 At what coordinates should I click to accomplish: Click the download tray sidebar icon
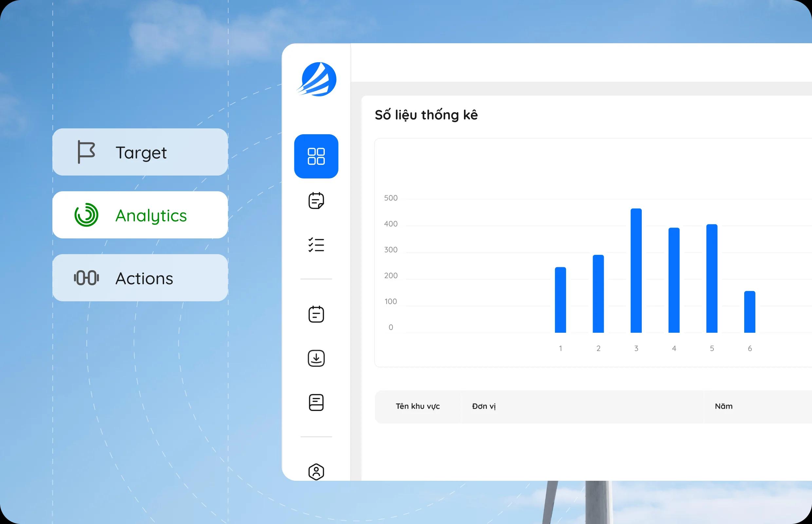[x=316, y=358]
